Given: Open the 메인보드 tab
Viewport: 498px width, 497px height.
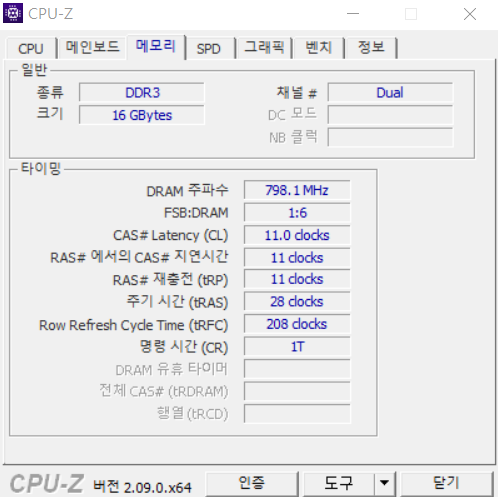Looking at the screenshot, I should (x=92, y=47).
